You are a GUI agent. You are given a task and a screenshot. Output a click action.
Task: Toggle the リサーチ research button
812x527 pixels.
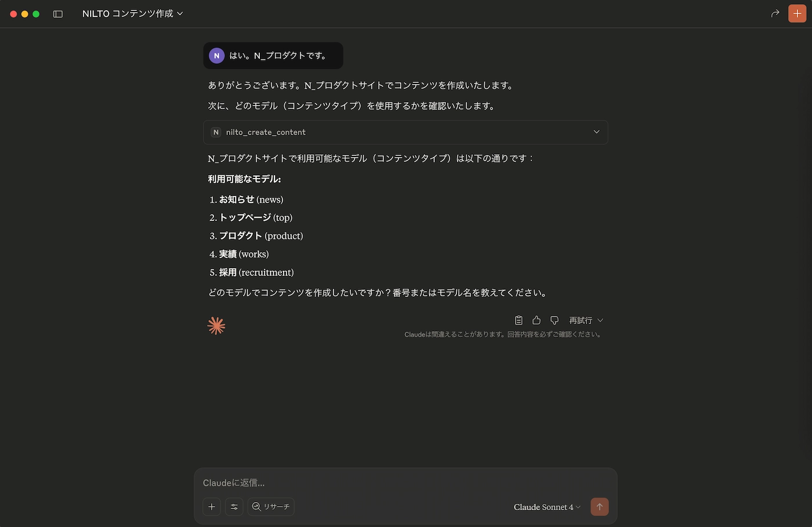[x=271, y=507]
